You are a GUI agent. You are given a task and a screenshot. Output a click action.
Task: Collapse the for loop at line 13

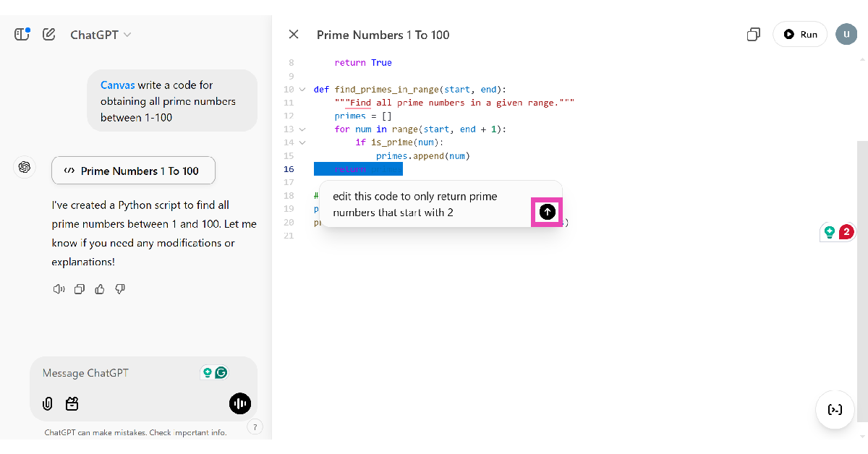click(302, 129)
